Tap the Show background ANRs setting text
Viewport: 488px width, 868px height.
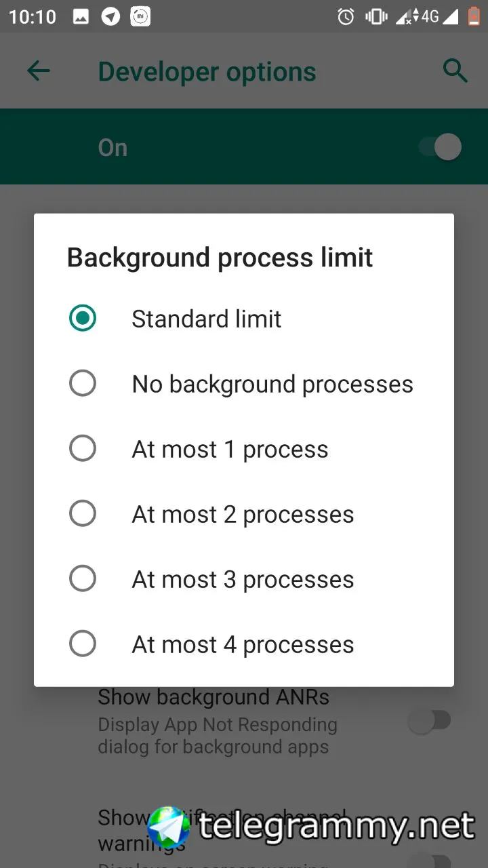click(213, 697)
